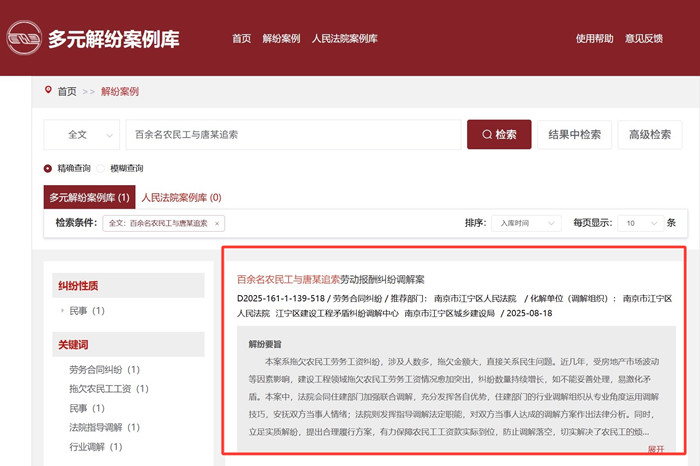Click the location pin breadcrumb icon

tap(48, 91)
